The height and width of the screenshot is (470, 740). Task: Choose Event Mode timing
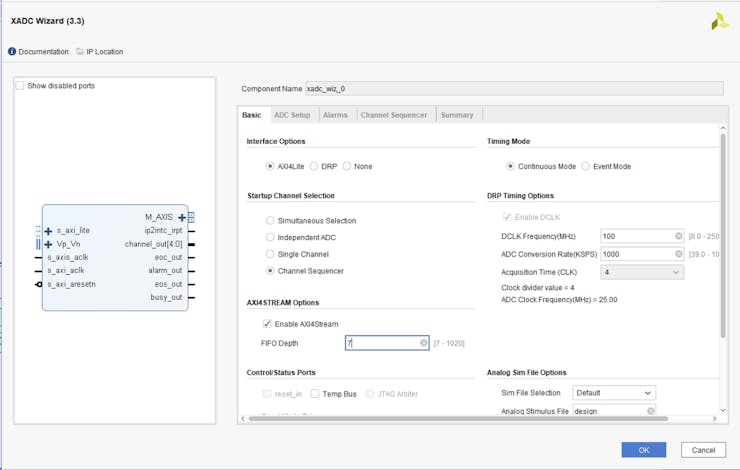point(586,166)
